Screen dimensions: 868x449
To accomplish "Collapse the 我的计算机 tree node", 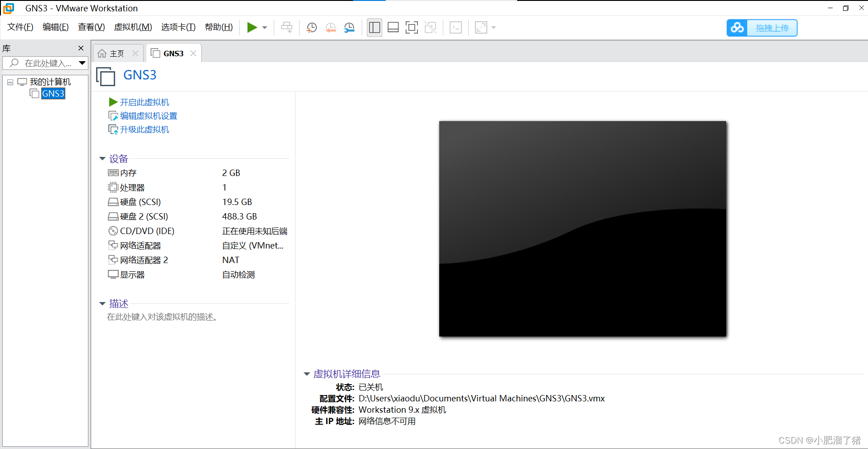I will click(10, 82).
